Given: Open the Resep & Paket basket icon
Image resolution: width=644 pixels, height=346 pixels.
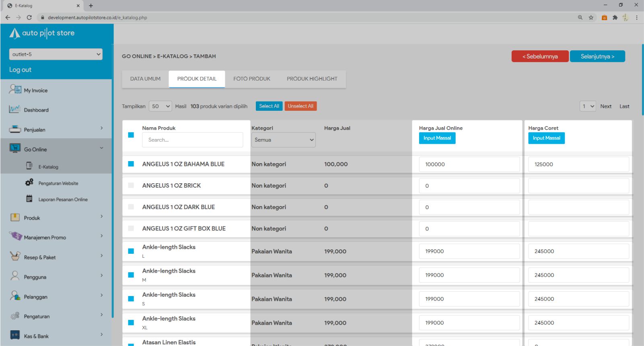Looking at the screenshot, I should [x=15, y=256].
